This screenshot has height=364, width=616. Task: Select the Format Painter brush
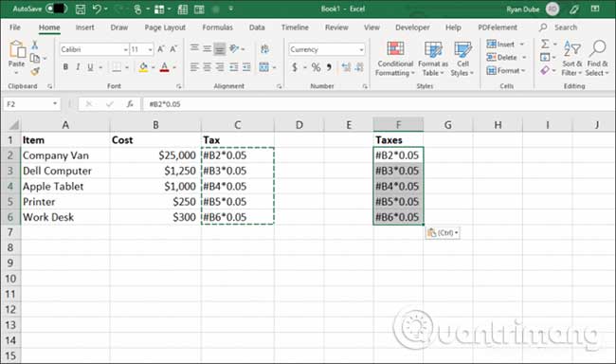(35, 71)
